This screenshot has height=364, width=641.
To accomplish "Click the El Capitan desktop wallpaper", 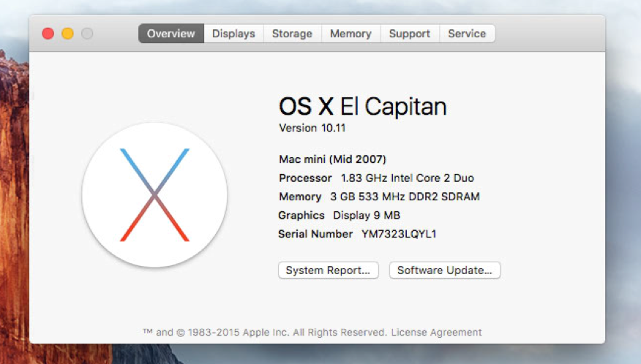I will tap(14, 204).
